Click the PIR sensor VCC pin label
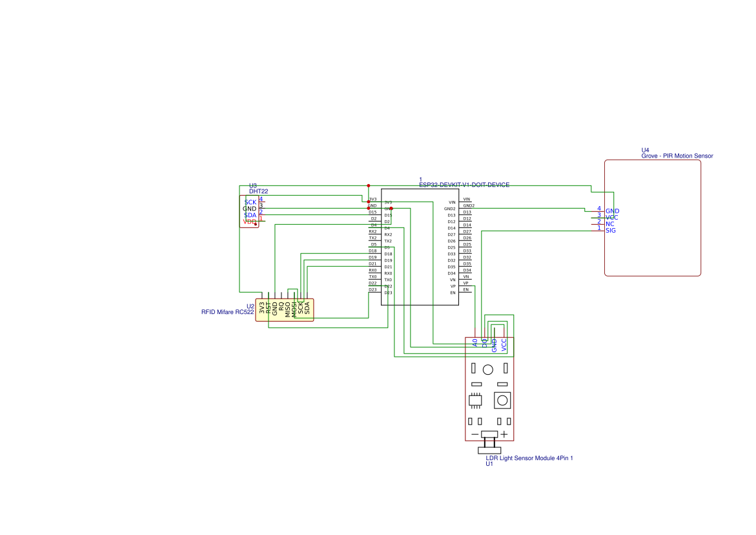Screen dimensions: 756x535 coord(612,218)
